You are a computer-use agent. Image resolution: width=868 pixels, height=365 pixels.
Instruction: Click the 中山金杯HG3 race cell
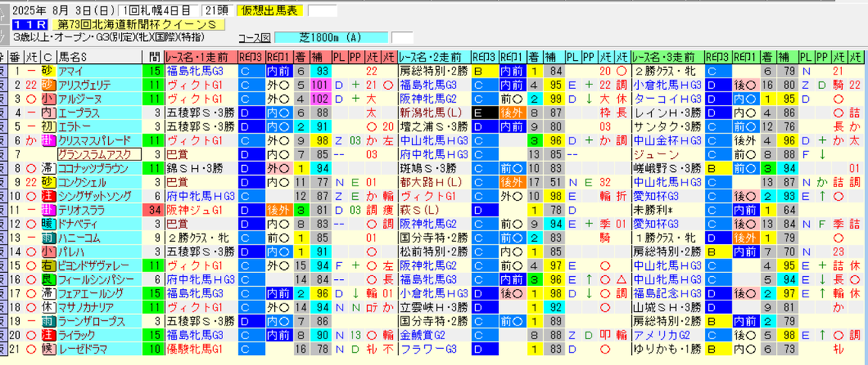[x=667, y=141]
